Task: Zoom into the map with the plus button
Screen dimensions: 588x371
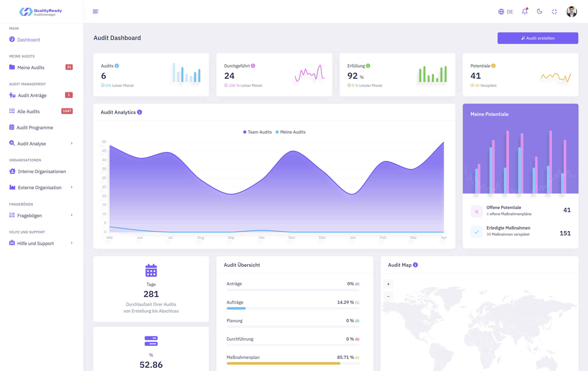Action: click(x=388, y=284)
